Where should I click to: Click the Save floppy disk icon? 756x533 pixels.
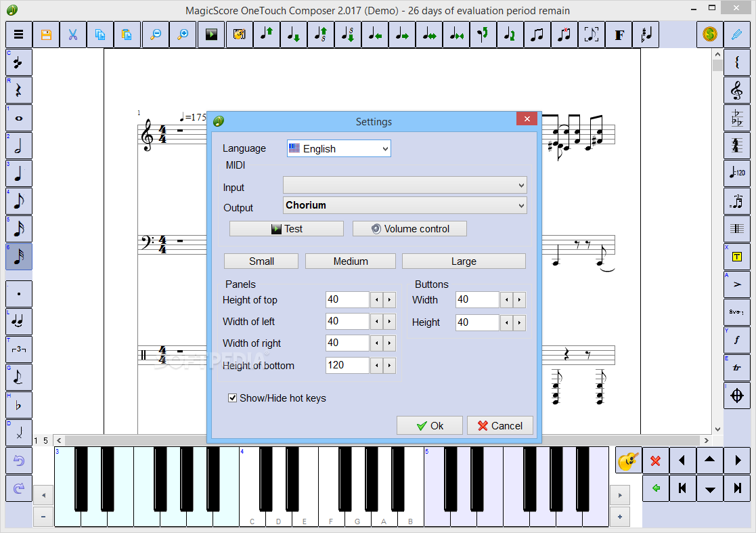46,35
